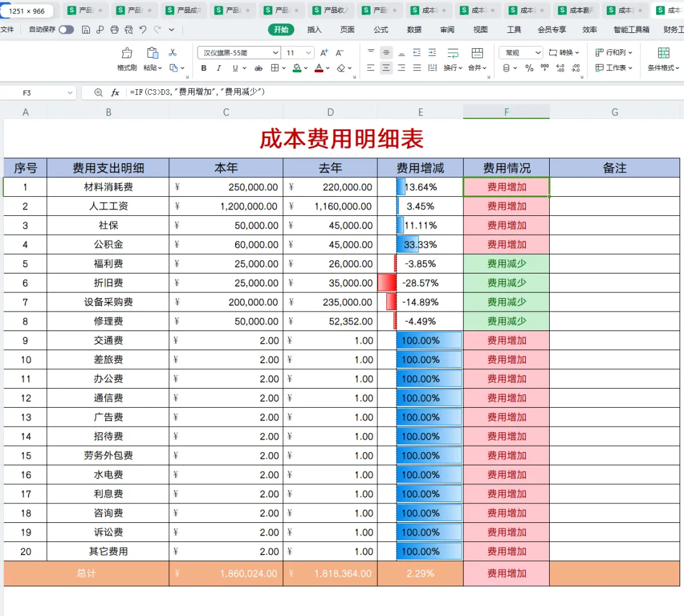Click the Undo arrow icon
The height and width of the screenshot is (616, 684).
(x=142, y=30)
